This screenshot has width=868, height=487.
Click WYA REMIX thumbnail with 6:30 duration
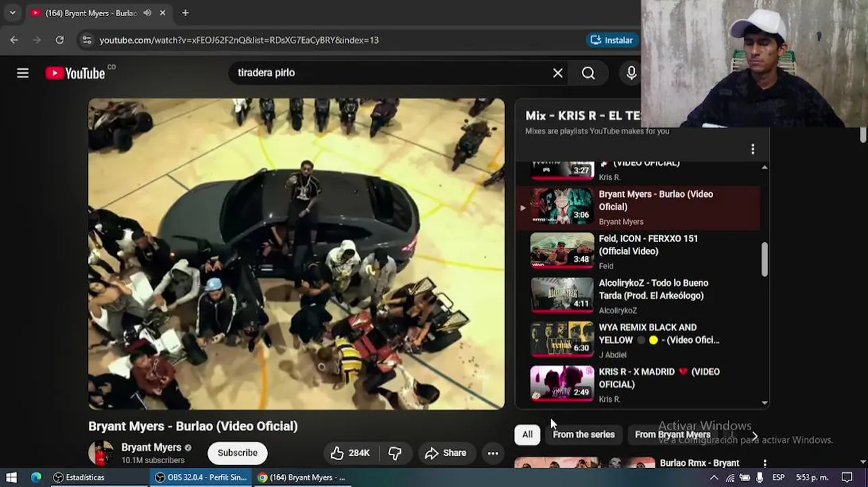tap(562, 340)
